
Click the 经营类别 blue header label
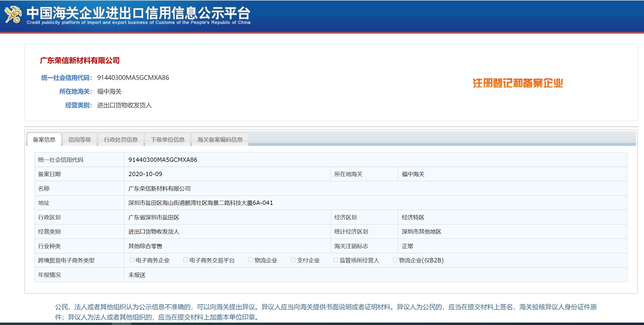(x=79, y=105)
